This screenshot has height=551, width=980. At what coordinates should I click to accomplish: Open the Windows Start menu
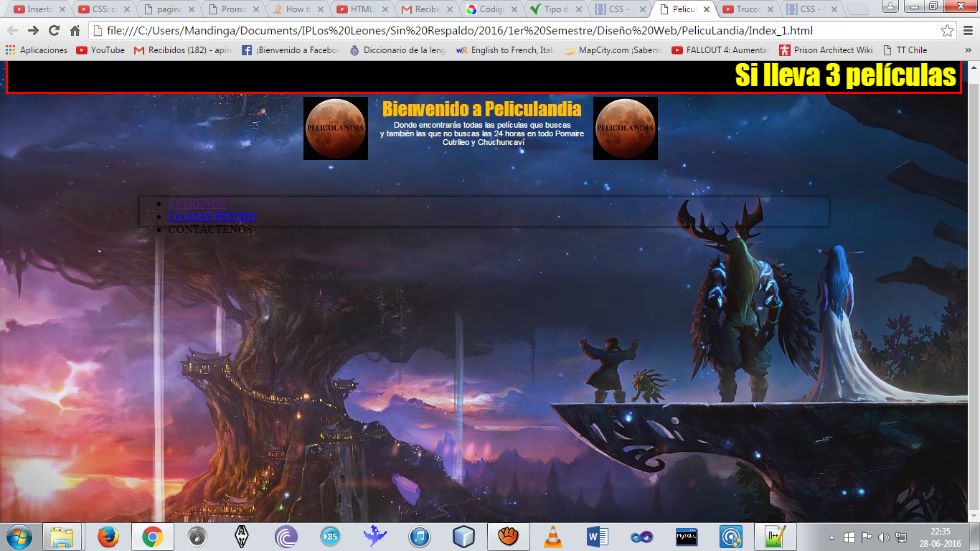19,537
